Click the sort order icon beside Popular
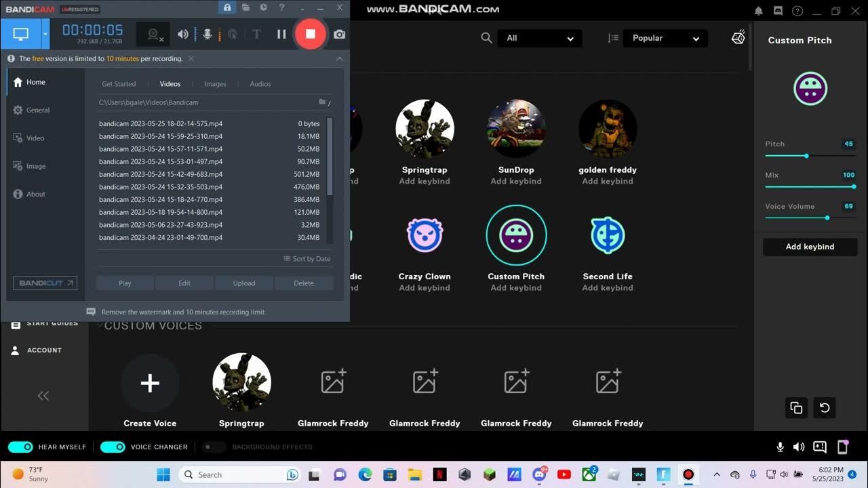The width and height of the screenshot is (868, 488). point(613,38)
